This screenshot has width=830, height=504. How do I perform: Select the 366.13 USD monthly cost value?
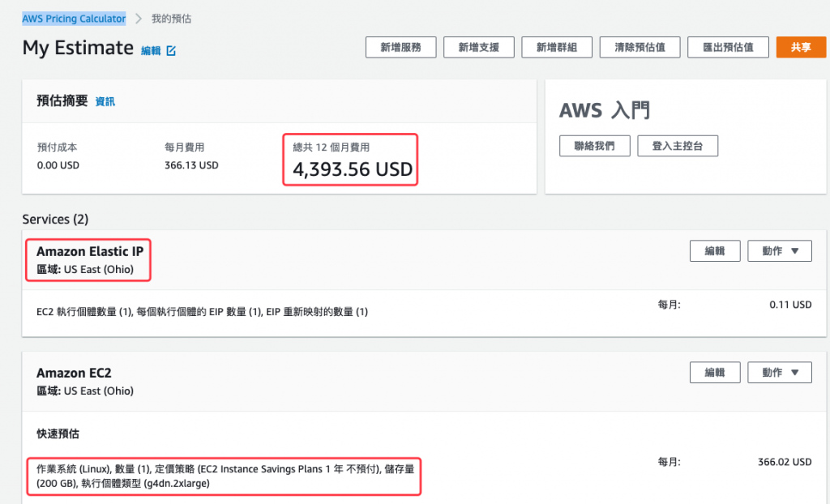point(191,165)
